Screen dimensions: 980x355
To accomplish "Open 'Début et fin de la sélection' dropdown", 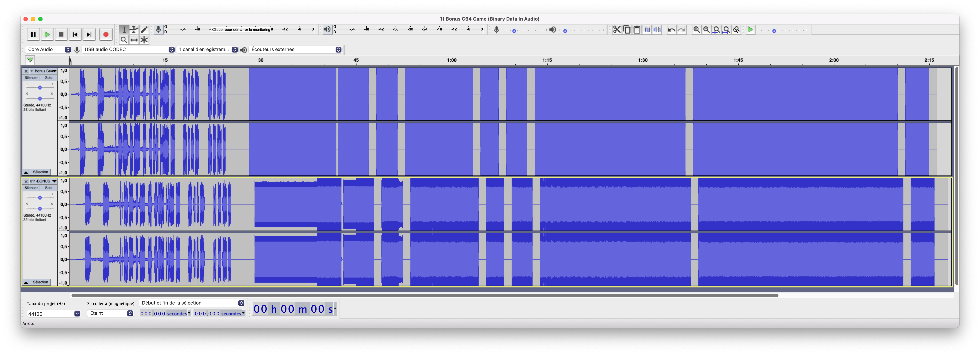I will [192, 303].
